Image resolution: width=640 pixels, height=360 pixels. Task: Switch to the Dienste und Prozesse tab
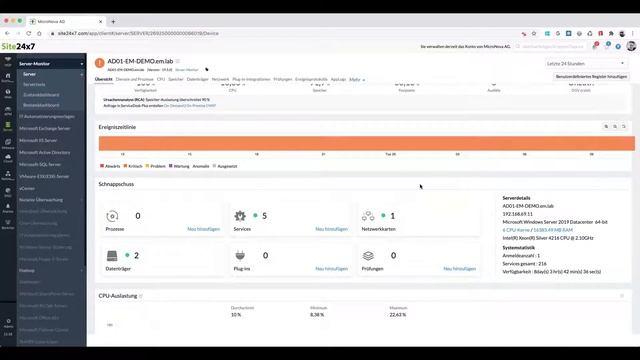pyautogui.click(x=135, y=79)
